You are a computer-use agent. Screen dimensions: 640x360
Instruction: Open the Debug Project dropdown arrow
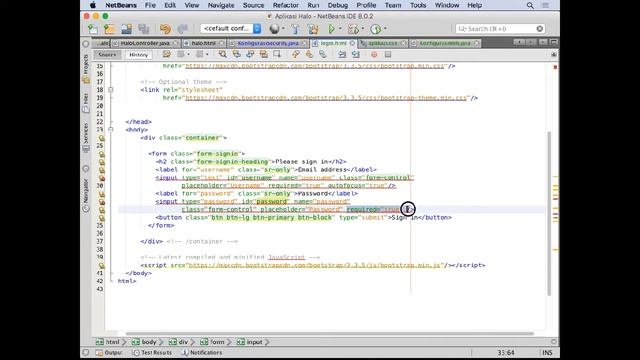[362, 29]
